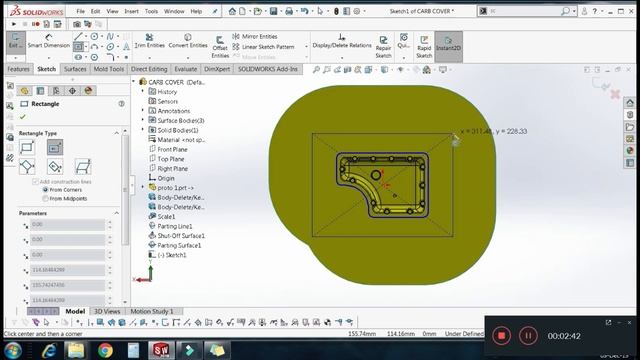Viewport: 640px width, 360px height.
Task: Switch to the Evaluate tab
Action: [186, 69]
